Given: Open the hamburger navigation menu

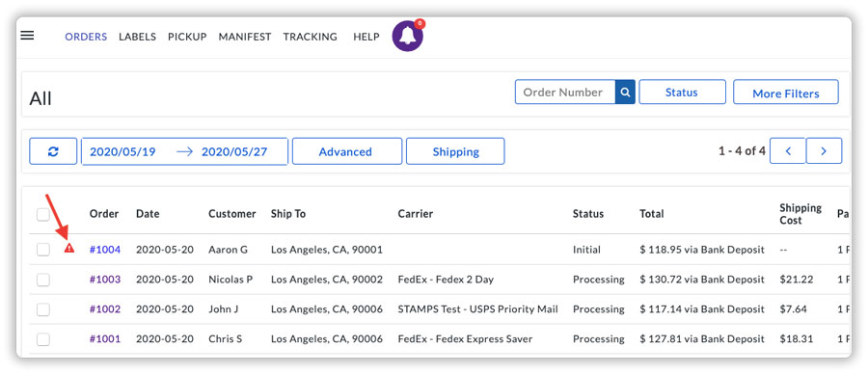Looking at the screenshot, I should pyautogui.click(x=27, y=36).
